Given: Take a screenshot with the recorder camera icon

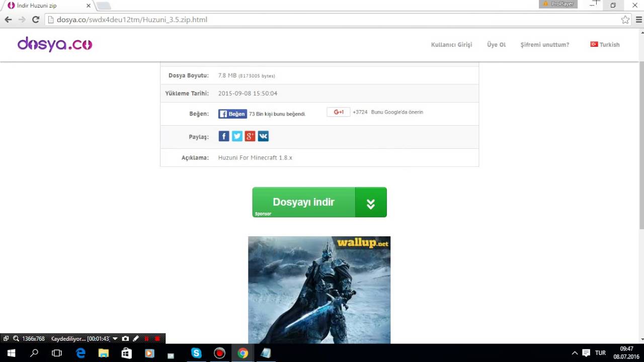Looking at the screenshot, I should coord(125,339).
